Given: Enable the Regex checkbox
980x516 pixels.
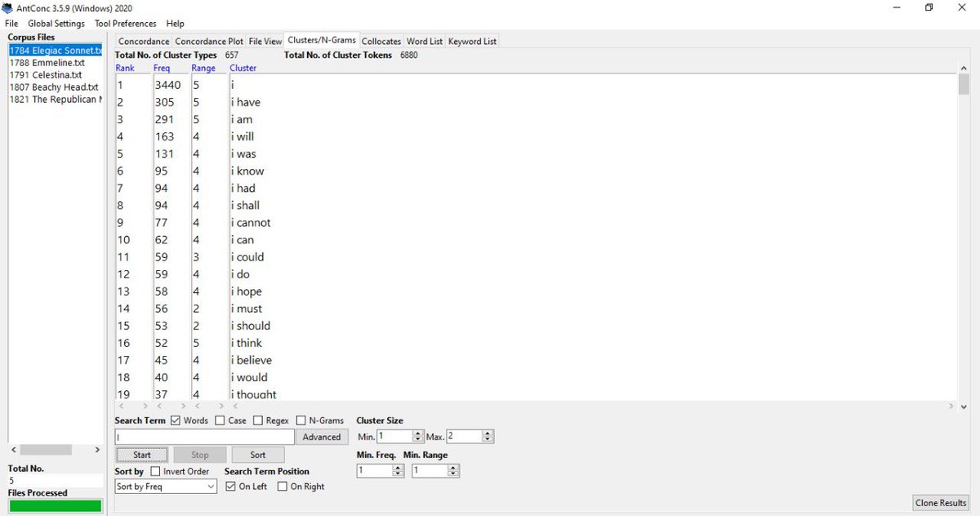Looking at the screenshot, I should [258, 420].
